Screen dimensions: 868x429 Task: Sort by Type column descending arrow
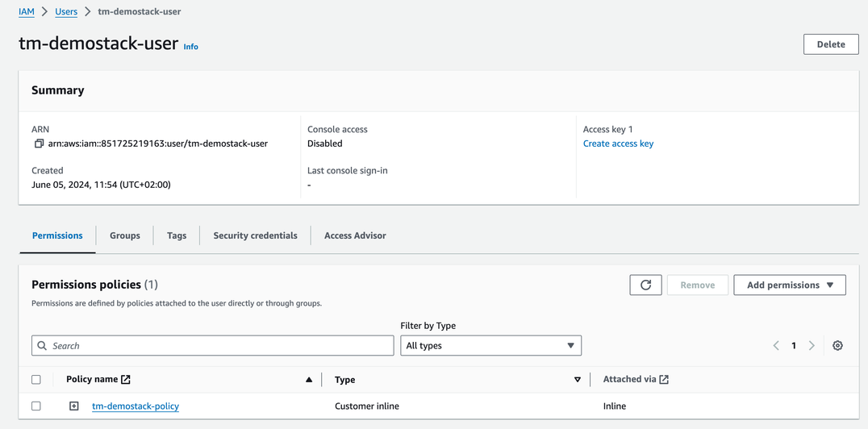pyautogui.click(x=578, y=380)
